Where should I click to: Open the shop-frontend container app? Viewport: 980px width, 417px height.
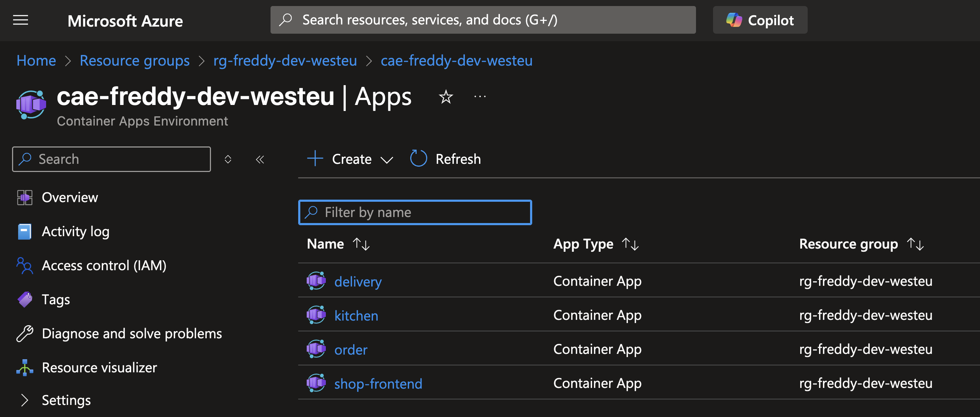tap(378, 384)
